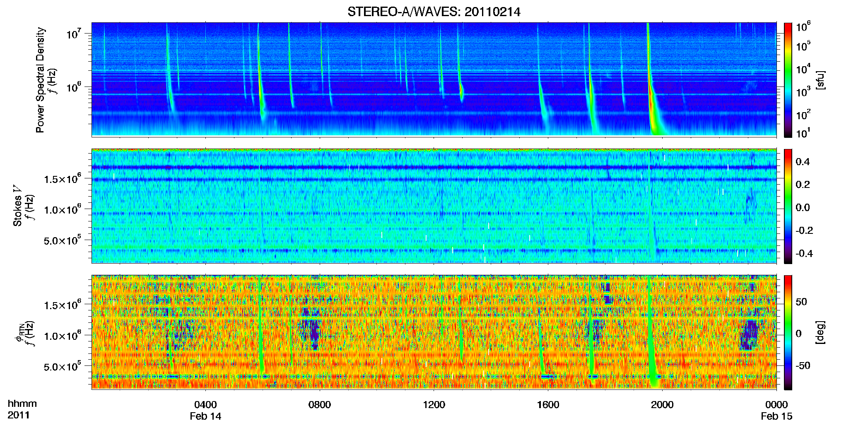Click the "0800" time axis label
The height and width of the screenshot is (447, 868).
point(320,405)
